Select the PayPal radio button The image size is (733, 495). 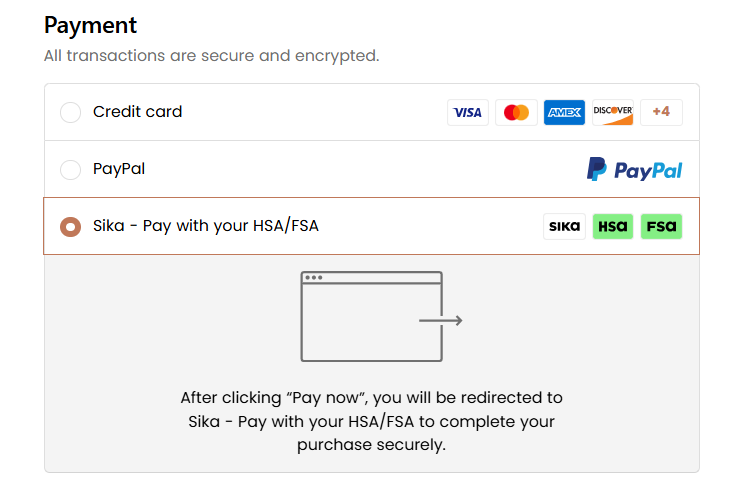pyautogui.click(x=71, y=169)
